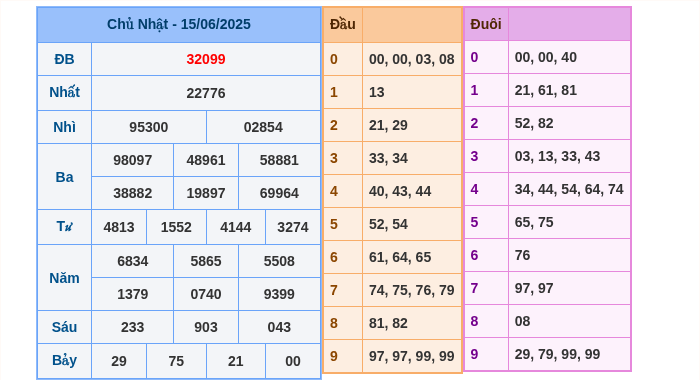Viewport: 700px width, 380px height.
Task: Select fourth prize number 3274
Action: point(293,227)
